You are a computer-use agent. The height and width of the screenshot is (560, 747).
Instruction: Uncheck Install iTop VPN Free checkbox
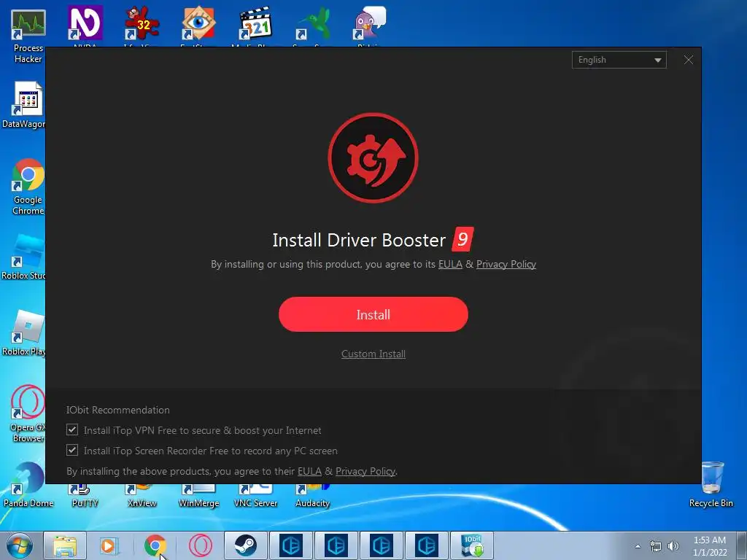click(72, 430)
